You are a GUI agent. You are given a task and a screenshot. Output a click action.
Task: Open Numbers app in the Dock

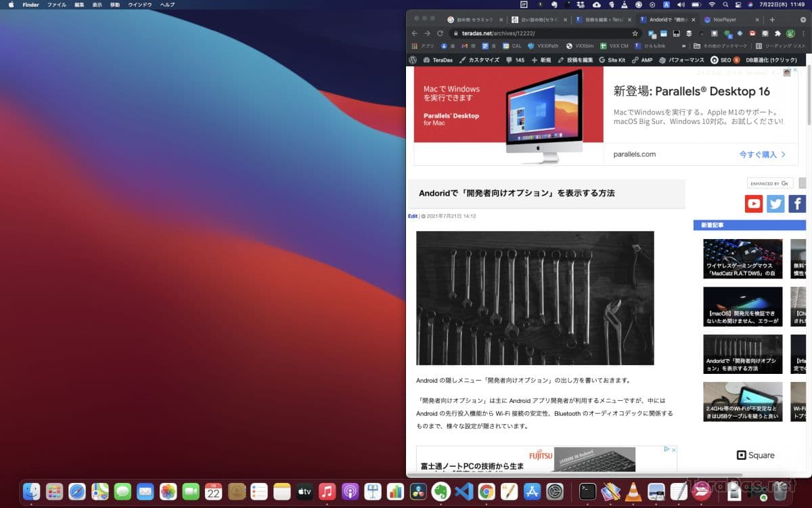(x=395, y=492)
